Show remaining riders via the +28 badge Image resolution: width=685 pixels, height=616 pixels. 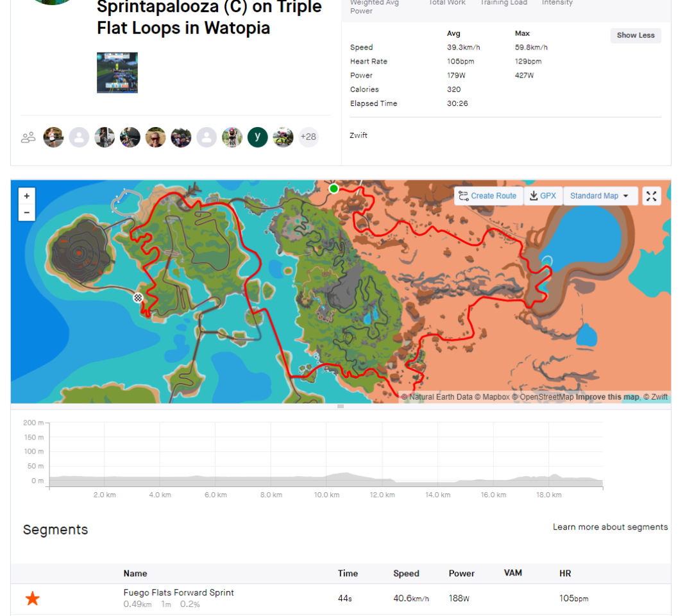(x=308, y=137)
